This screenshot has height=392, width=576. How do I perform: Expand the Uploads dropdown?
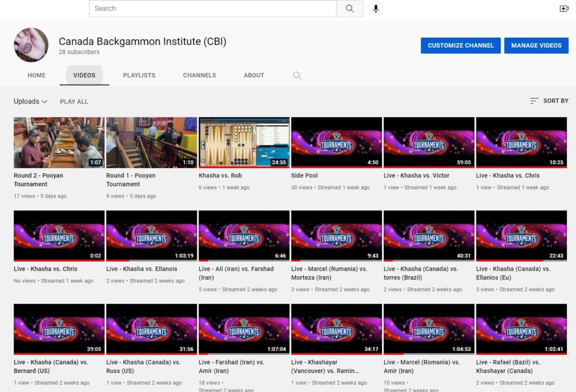coord(30,101)
